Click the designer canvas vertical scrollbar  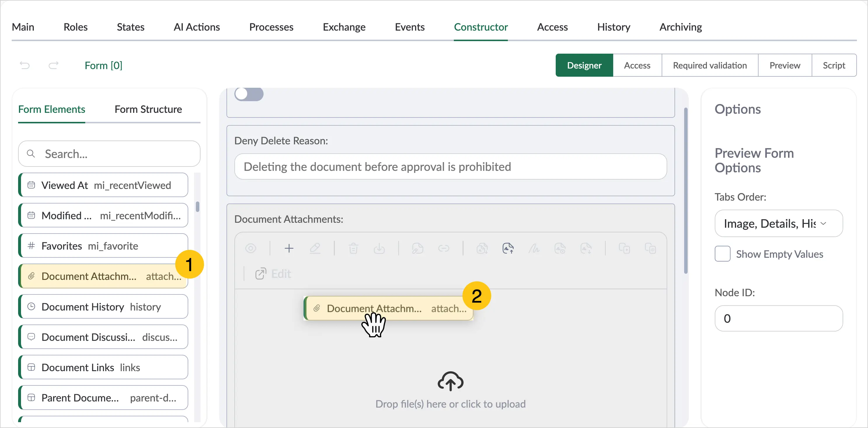coord(686,190)
